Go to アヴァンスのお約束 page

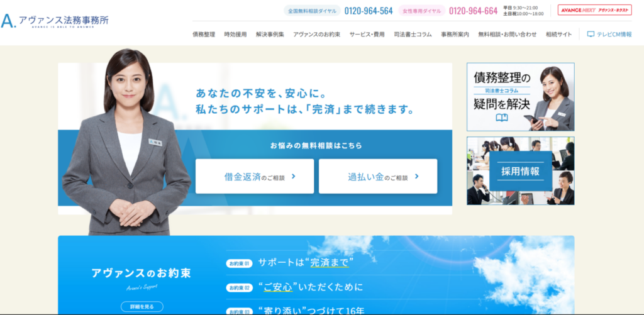coord(316,35)
